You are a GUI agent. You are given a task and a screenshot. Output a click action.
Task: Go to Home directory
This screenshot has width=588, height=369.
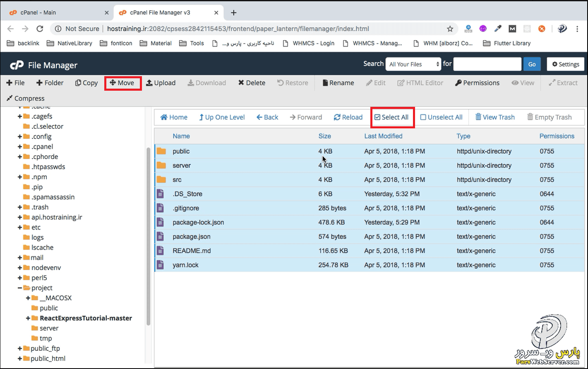click(x=174, y=117)
